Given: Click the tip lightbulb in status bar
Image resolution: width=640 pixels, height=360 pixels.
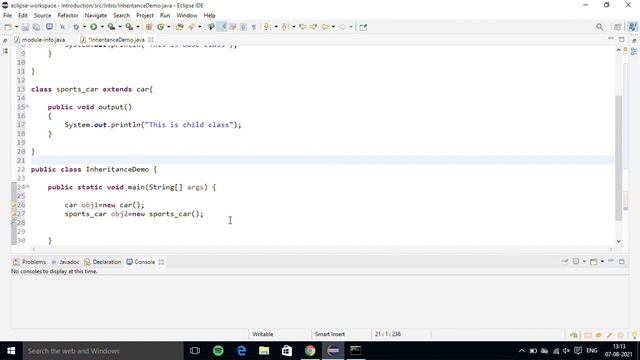Looking at the screenshot, I should [634, 335].
